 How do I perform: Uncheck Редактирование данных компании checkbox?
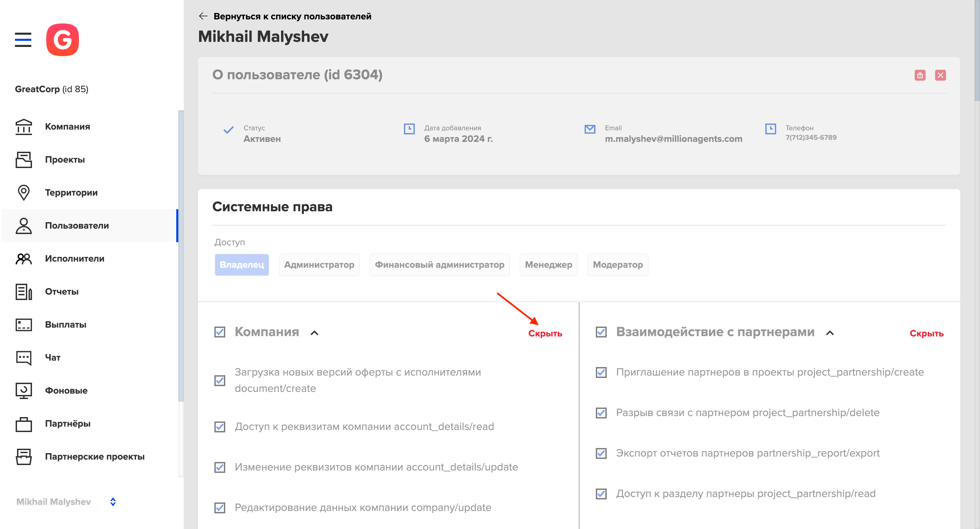pyautogui.click(x=220, y=507)
